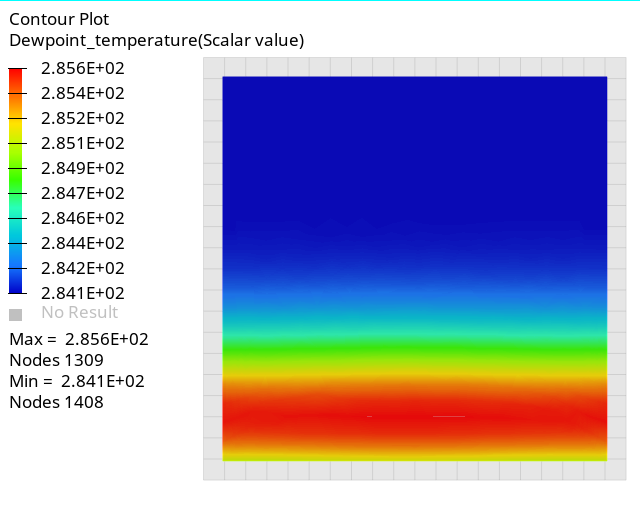Click the Max = 2.856E+02 text
The height and width of the screenshot is (511, 640).
pyautogui.click(x=79, y=339)
